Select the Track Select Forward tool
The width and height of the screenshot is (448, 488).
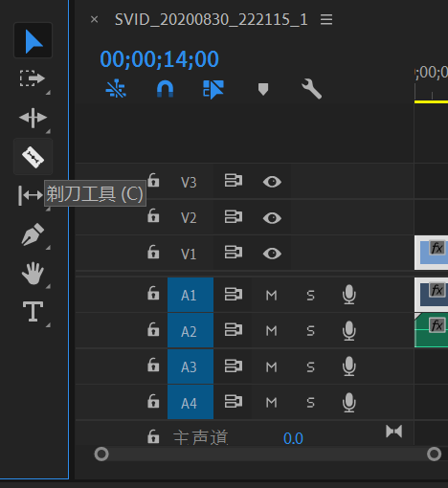[33, 78]
